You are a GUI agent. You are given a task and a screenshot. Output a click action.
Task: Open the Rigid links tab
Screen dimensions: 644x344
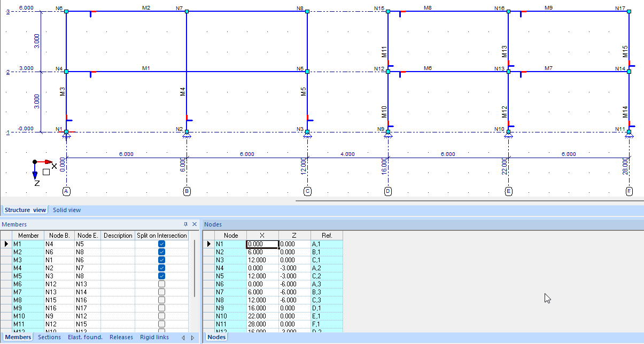154,337
